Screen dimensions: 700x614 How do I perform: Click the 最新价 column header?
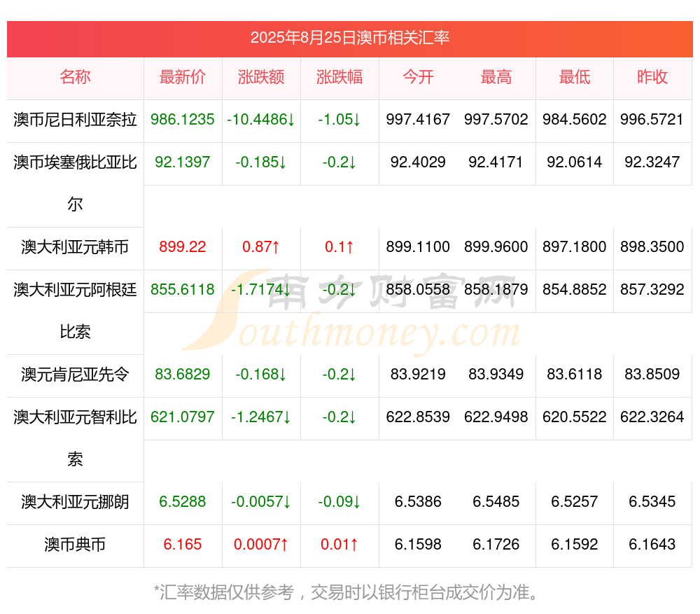(x=183, y=77)
